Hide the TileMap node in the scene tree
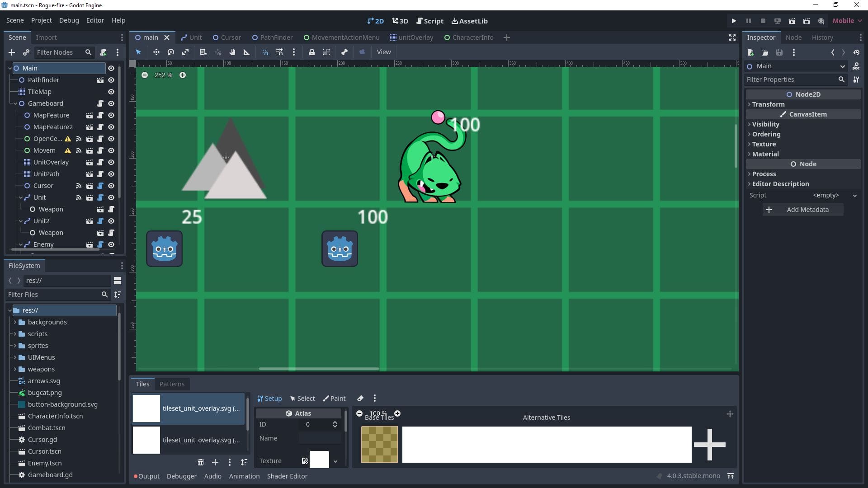868x488 pixels. tap(111, 92)
